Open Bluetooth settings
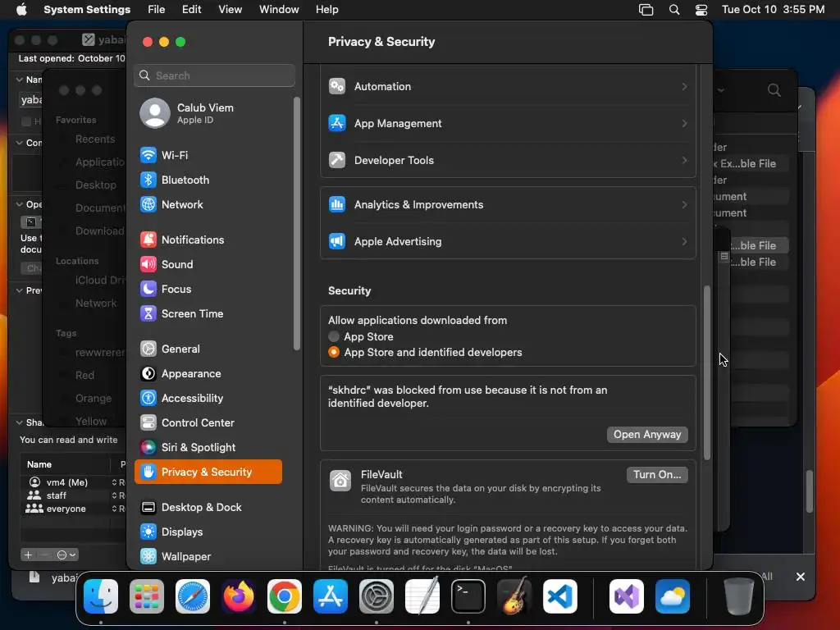840x630 pixels. pos(208,180)
